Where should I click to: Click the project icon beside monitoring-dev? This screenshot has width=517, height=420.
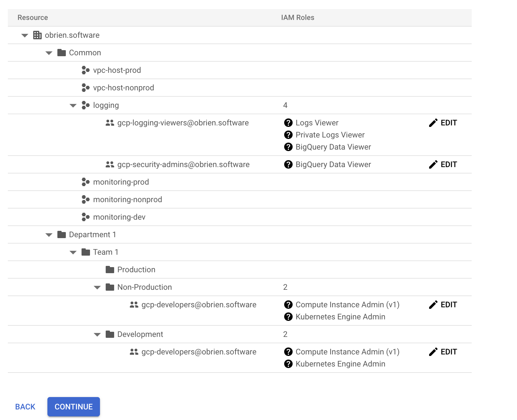(85, 217)
